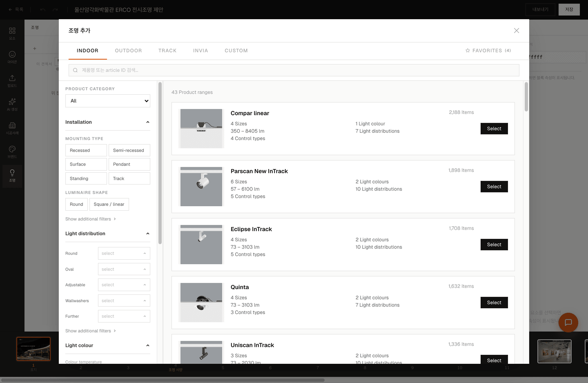Toggle the Track mounting filter

(129, 178)
